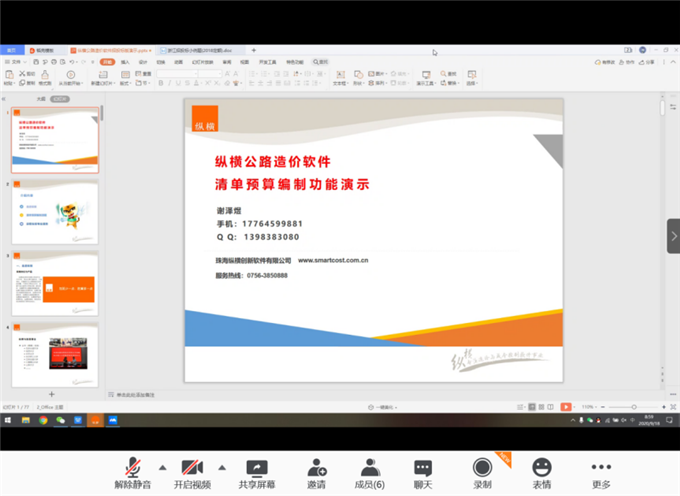Click the 形状 shapes icon
This screenshot has height=496, width=680.
pos(358,77)
